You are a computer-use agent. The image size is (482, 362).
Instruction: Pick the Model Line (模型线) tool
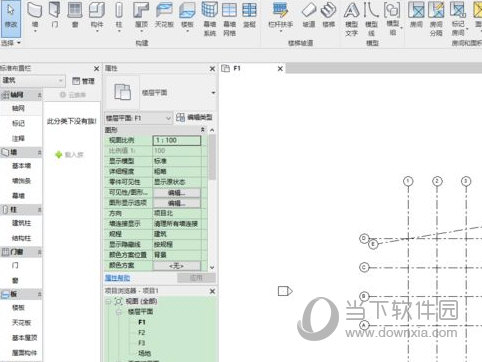pyautogui.click(x=371, y=19)
